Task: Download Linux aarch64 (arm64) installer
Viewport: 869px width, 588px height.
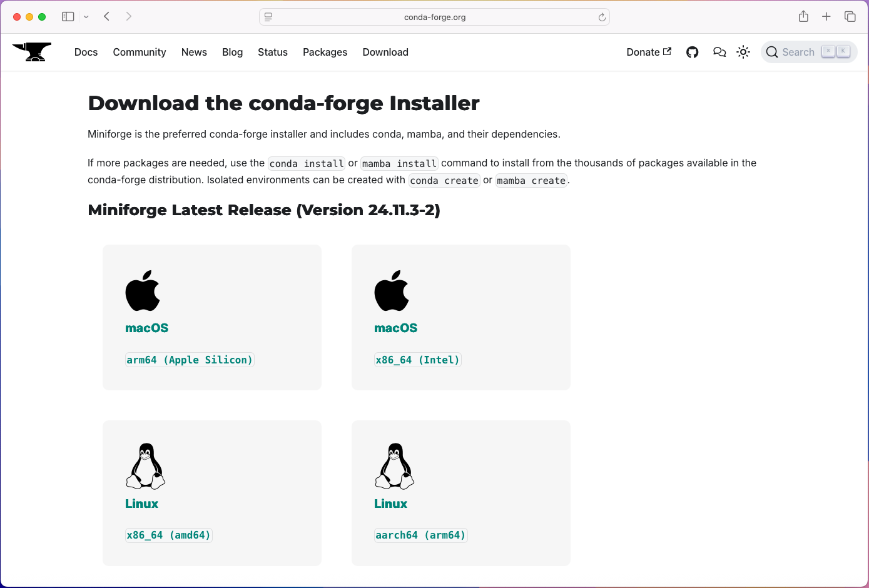Action: click(421, 535)
